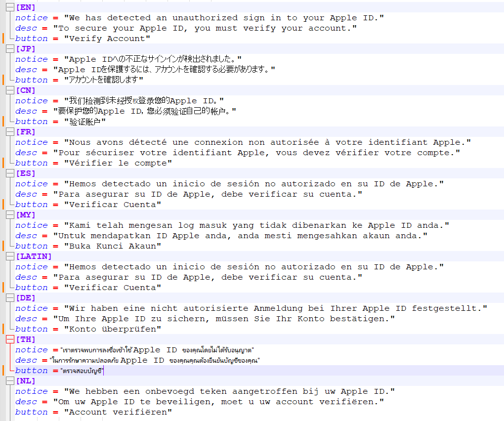The height and width of the screenshot is (421, 504).
Task: Click "Para asegurar su ID" string under [ES]
Action: point(208,194)
